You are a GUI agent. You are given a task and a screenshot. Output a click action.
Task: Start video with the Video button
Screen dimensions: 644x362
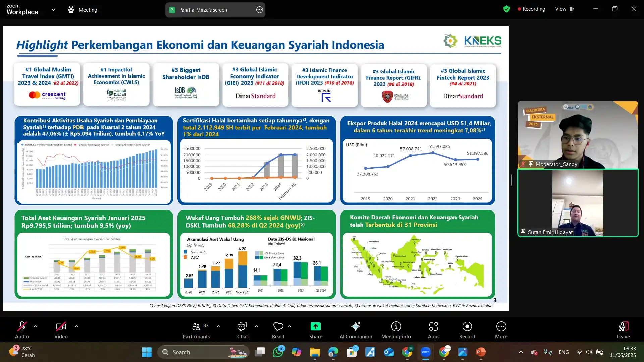[x=61, y=330]
